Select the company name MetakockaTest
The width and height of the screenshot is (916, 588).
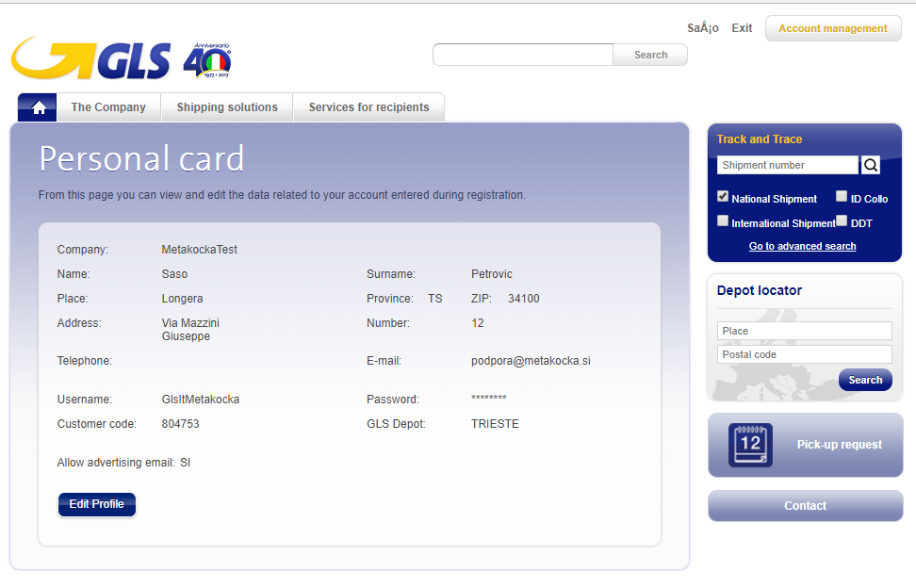pyautogui.click(x=199, y=250)
